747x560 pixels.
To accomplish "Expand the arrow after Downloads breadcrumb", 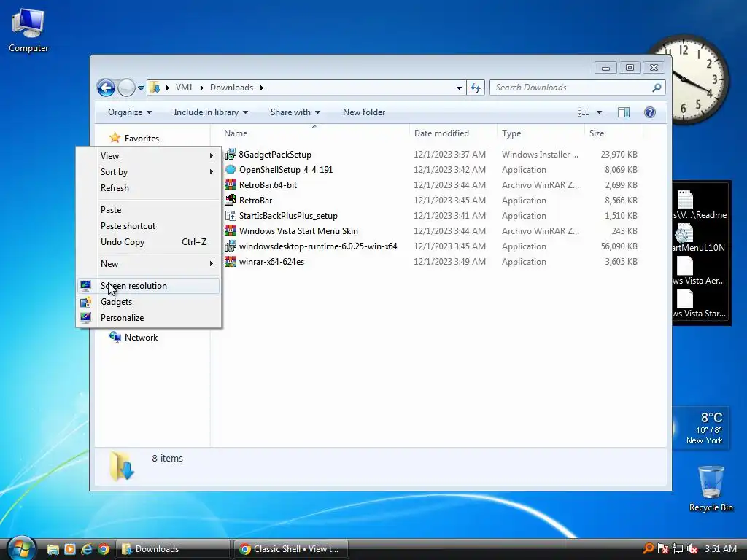I will click(x=262, y=87).
